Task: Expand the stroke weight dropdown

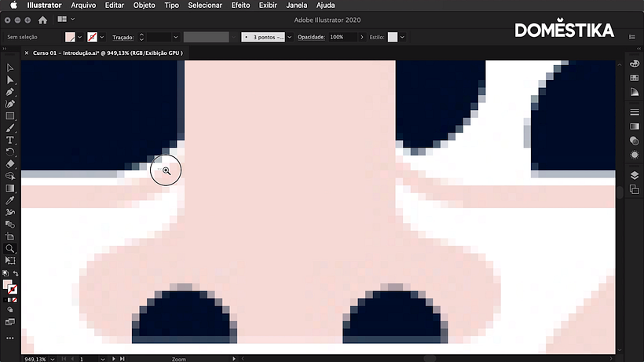Action: (175, 37)
